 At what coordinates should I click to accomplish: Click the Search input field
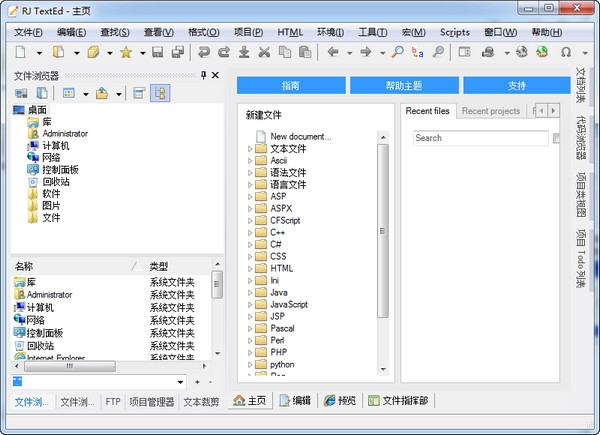point(480,138)
